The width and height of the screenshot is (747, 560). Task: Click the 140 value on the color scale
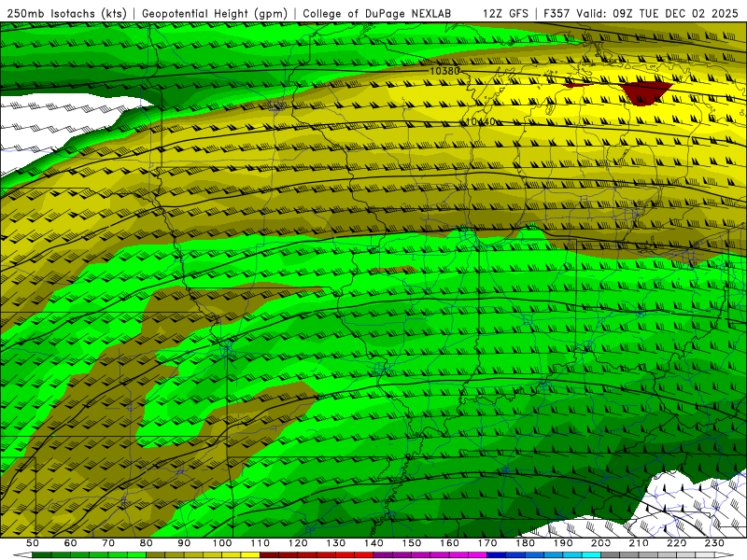(373, 543)
